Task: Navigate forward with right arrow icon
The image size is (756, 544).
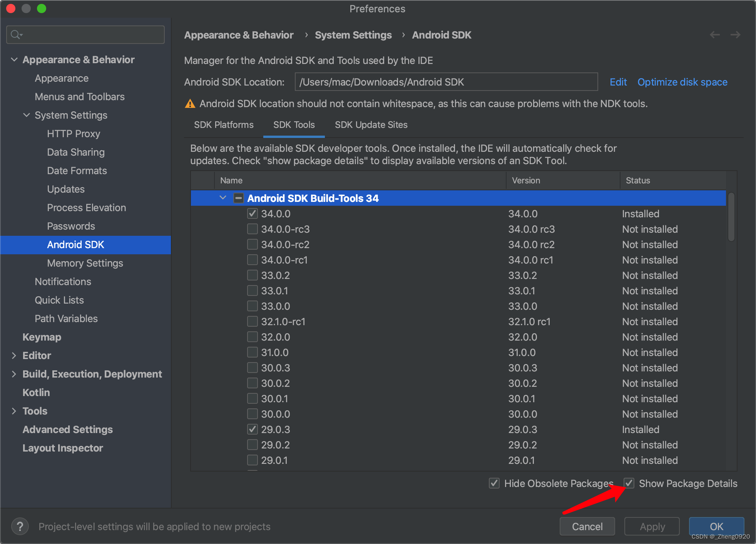Action: (x=736, y=35)
